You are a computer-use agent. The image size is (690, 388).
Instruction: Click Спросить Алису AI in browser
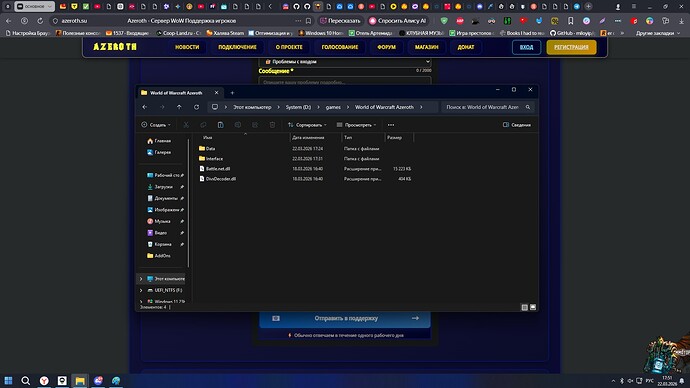click(398, 21)
